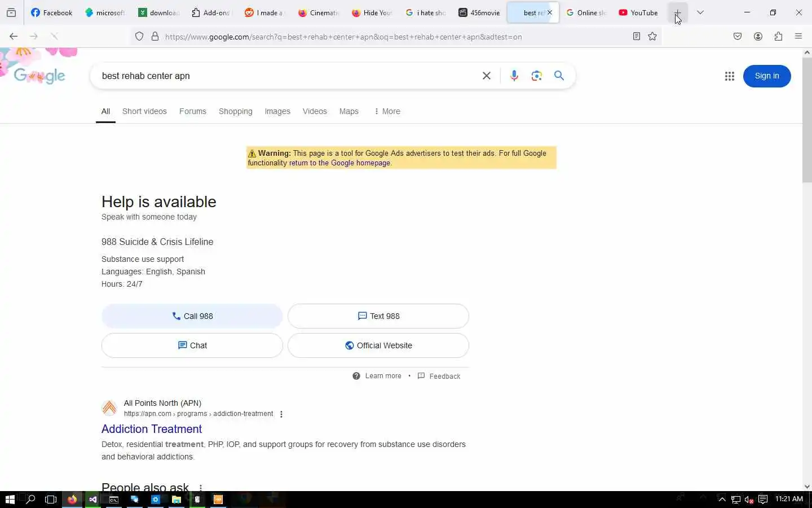This screenshot has height=508, width=812.
Task: Close the current best rehab tab
Action: pyautogui.click(x=550, y=12)
